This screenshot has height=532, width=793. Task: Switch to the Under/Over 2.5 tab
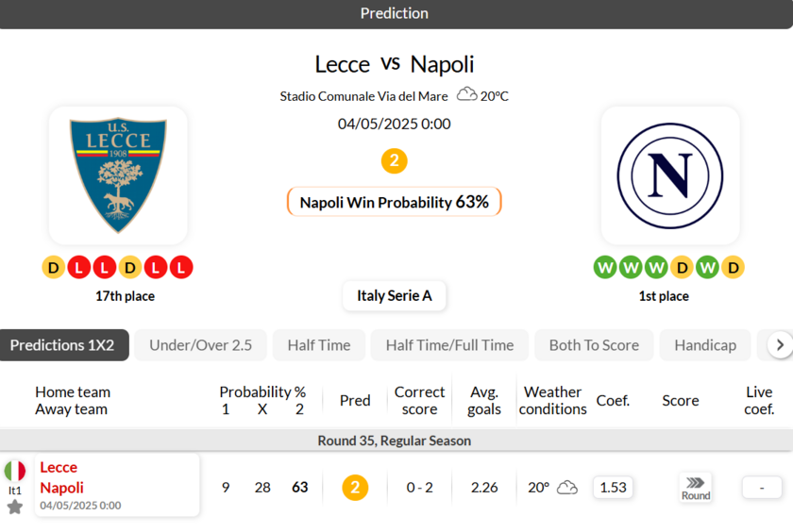200,345
